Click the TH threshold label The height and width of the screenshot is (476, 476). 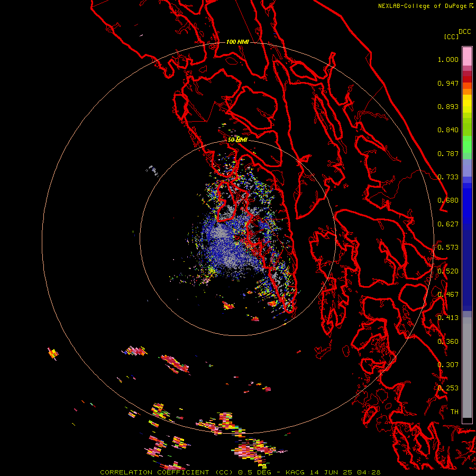click(454, 412)
